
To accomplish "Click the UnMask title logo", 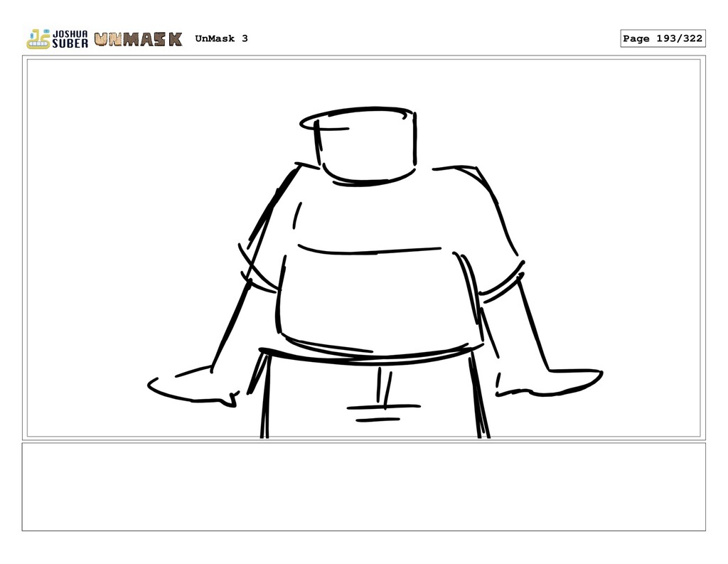I will click(138, 39).
